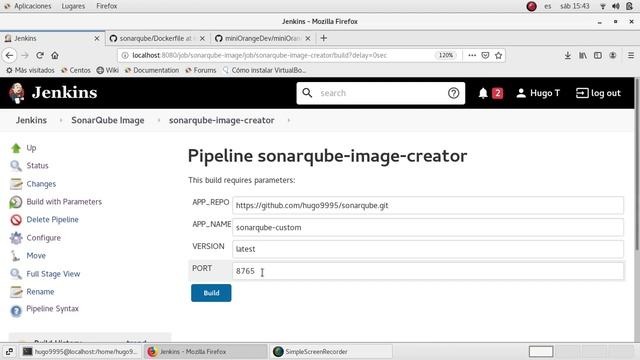Open Hugo T user profile link
The height and width of the screenshot is (360, 640).
pos(538,93)
